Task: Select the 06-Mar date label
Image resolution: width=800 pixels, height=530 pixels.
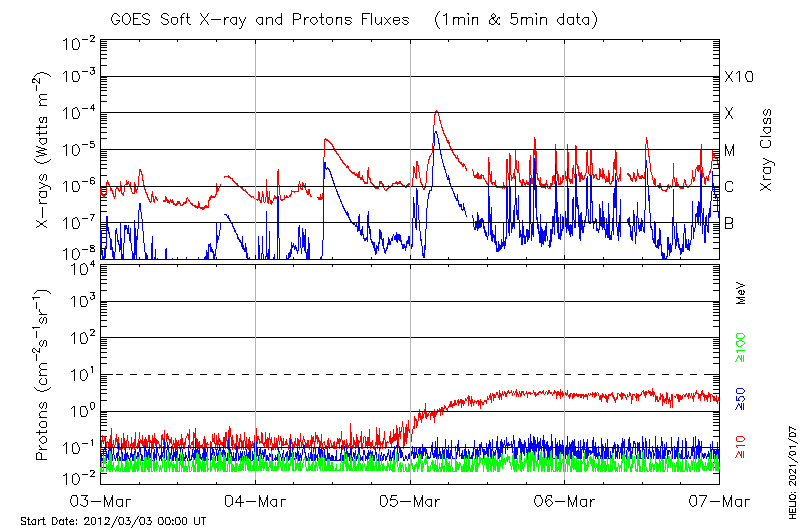Action: [564, 500]
